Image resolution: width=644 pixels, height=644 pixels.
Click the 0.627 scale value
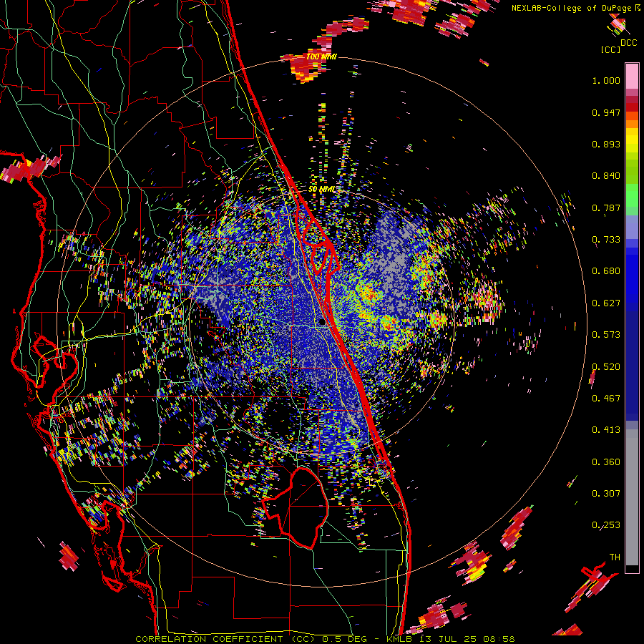[x=606, y=303]
